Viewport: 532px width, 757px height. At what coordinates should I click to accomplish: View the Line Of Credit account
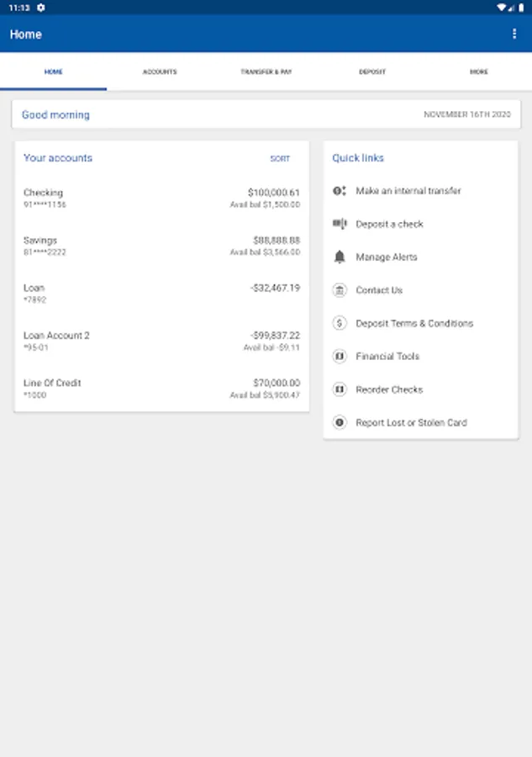pos(161,389)
